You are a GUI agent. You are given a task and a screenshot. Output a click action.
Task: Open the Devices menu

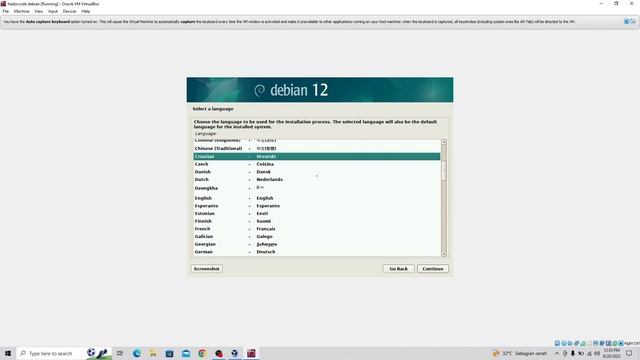click(x=69, y=11)
